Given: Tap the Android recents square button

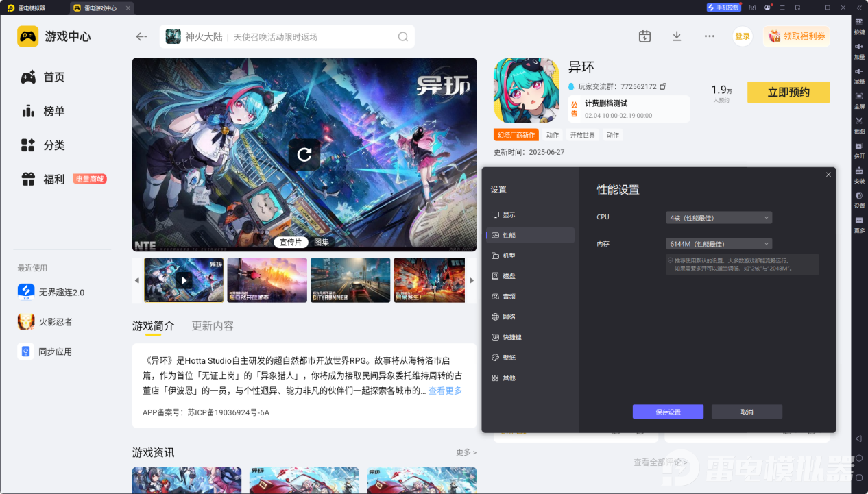Looking at the screenshot, I should (859, 477).
